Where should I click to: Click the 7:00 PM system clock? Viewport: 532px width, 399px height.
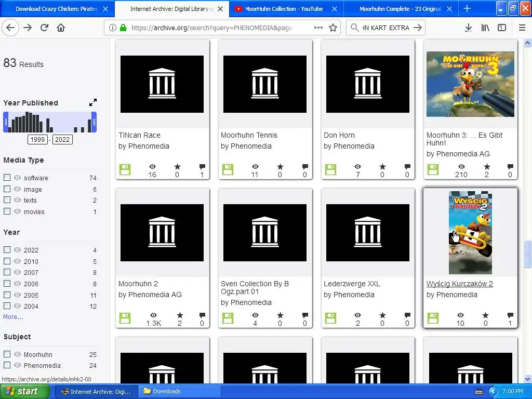(513, 392)
